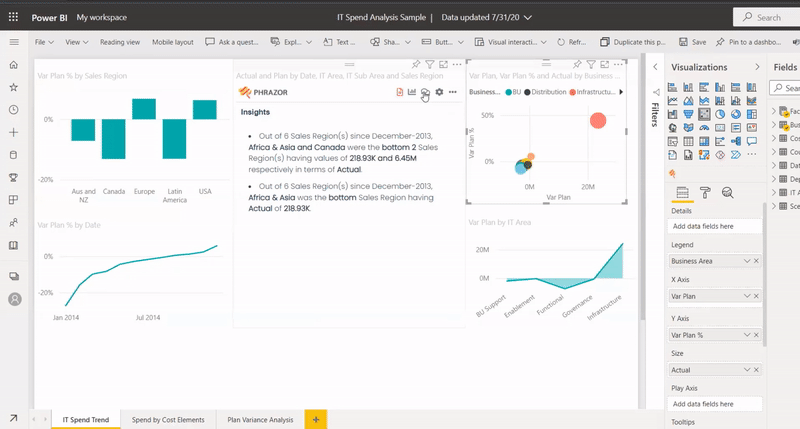This screenshot has width=800, height=429.
Task: Open the user avatar icon in sidebar
Action: point(15,299)
